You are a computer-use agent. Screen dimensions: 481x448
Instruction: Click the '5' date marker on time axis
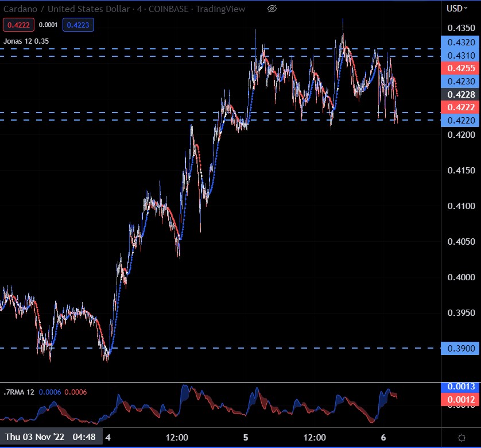pos(246,438)
